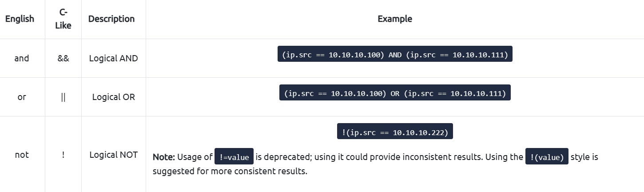This screenshot has width=644, height=192.
Task: Click the English column header
Action: (x=20, y=19)
